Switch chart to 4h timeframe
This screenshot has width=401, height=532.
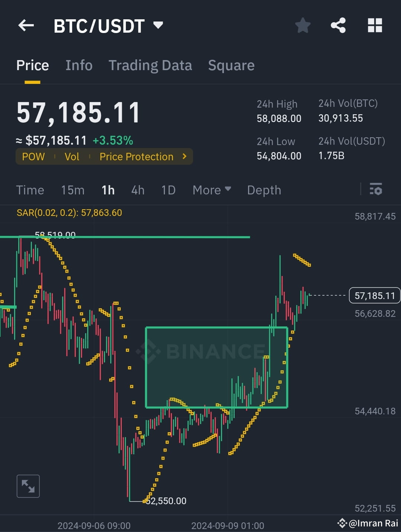tap(138, 190)
